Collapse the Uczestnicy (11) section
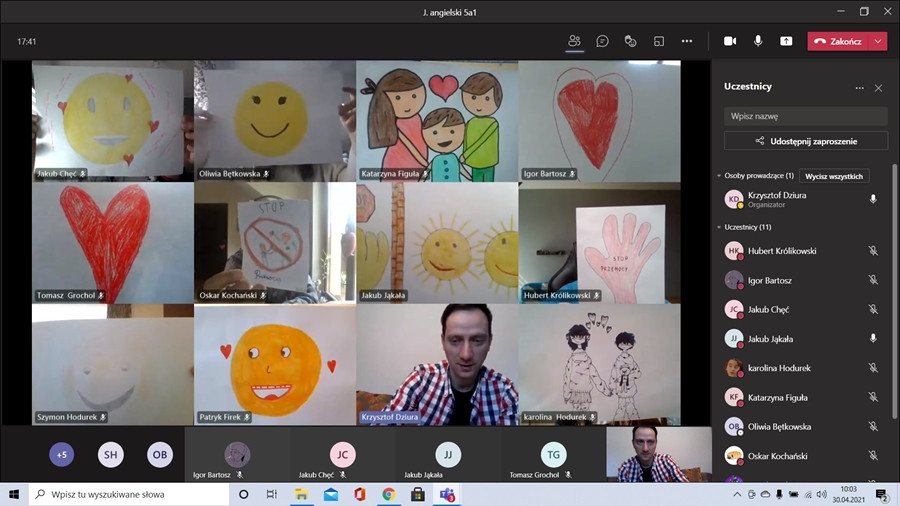The height and width of the screenshot is (506, 900). pyautogui.click(x=719, y=227)
